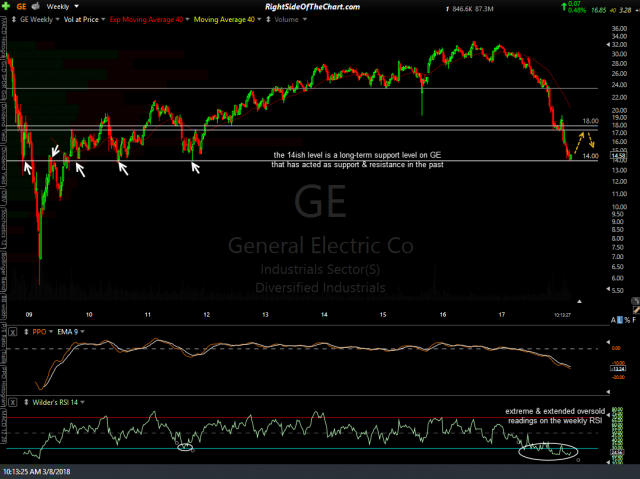Click the 0.48% percent change value

click(577, 10)
